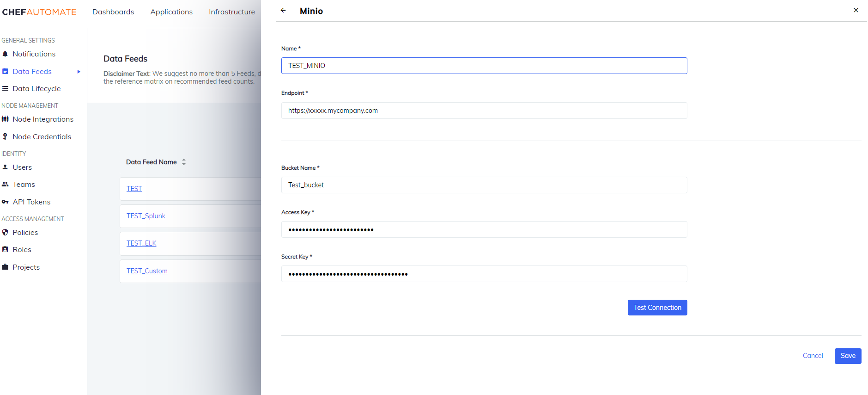Click the Node Credentials key icon
The height and width of the screenshot is (395, 868).
(5, 136)
